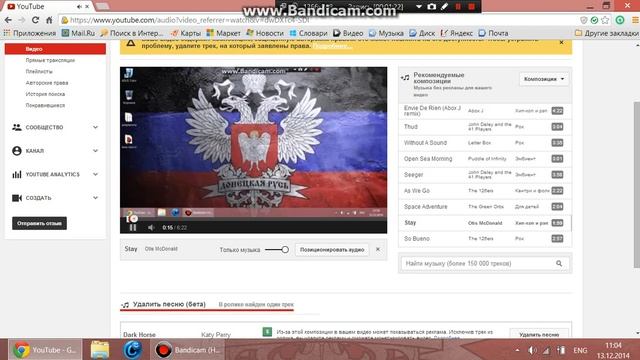The width and height of the screenshot is (640, 360).
Task: Click address bar URL field
Action: (318, 20)
